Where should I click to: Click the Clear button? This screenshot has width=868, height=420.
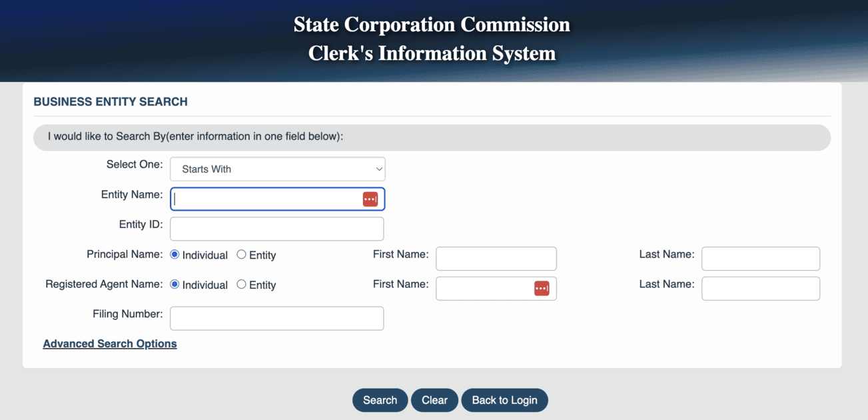(x=434, y=400)
